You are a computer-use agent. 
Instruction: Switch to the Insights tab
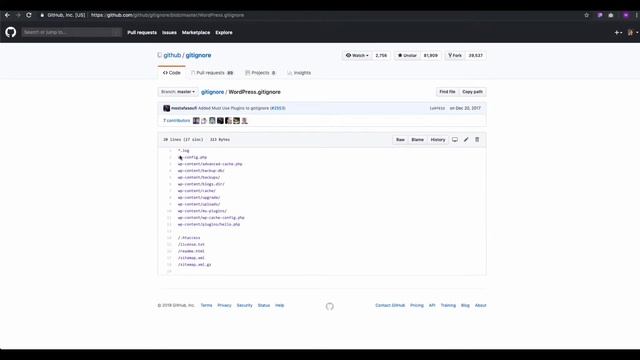click(299, 73)
